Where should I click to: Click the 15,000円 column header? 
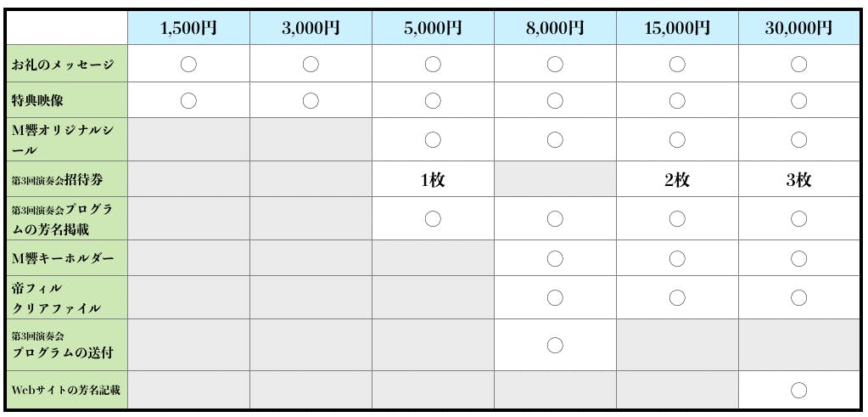click(677, 28)
